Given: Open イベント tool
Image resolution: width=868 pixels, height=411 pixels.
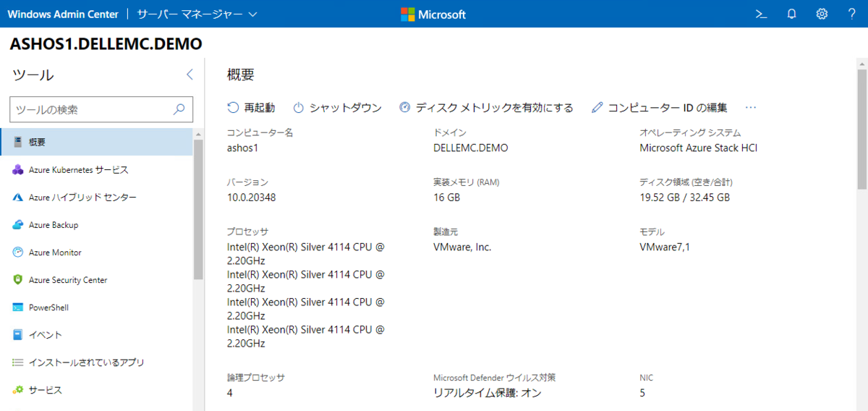Looking at the screenshot, I should (x=96, y=334).
